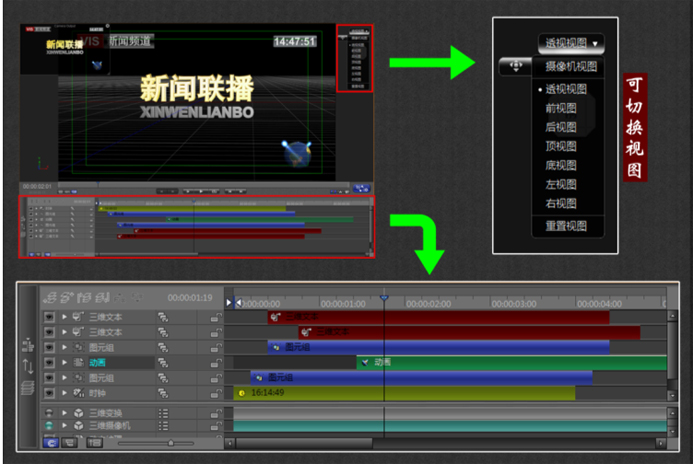This screenshot has width=693, height=464.
Task: Toggle the teal 三维摄像机 enable indicator
Action: (49, 426)
